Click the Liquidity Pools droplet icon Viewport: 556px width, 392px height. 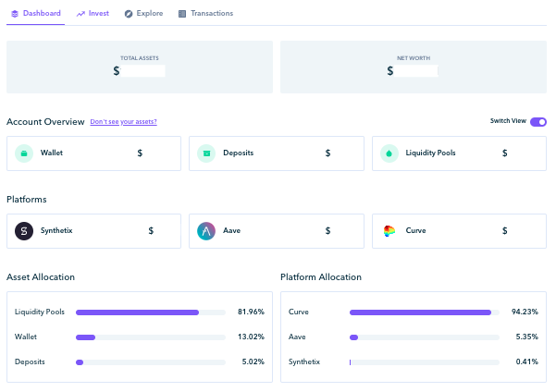click(389, 153)
